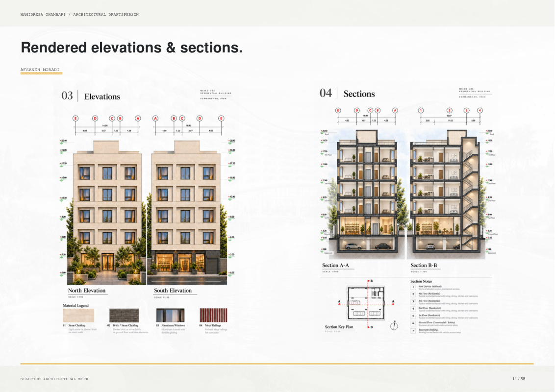Click note number box 1 in Section Notes
The width and height of the screenshot is (555, 392).
point(413,287)
